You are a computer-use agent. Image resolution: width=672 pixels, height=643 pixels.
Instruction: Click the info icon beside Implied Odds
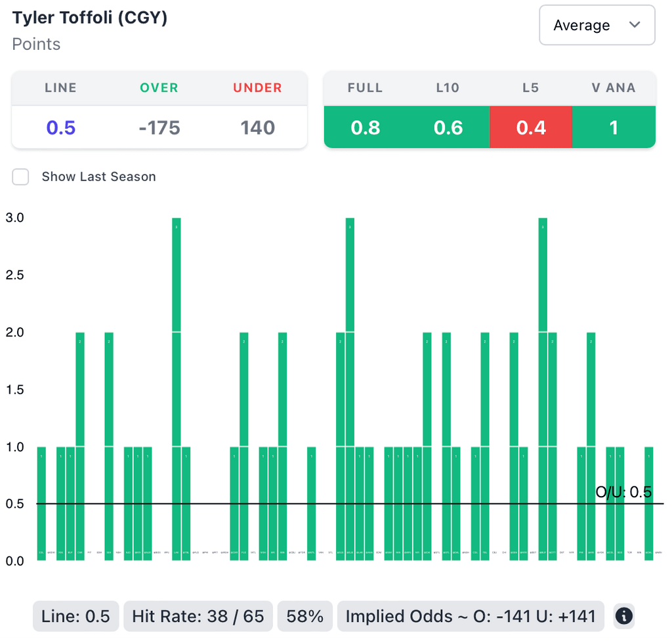(623, 616)
